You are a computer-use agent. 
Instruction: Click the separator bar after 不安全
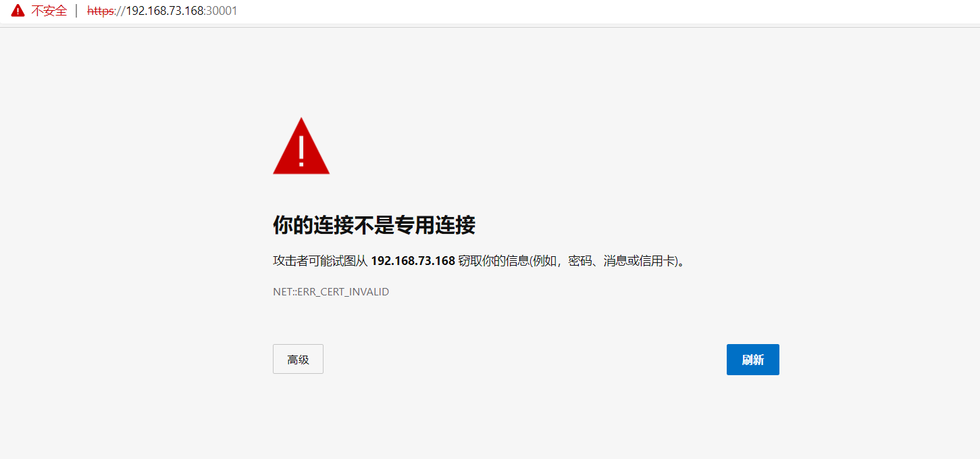(x=77, y=11)
